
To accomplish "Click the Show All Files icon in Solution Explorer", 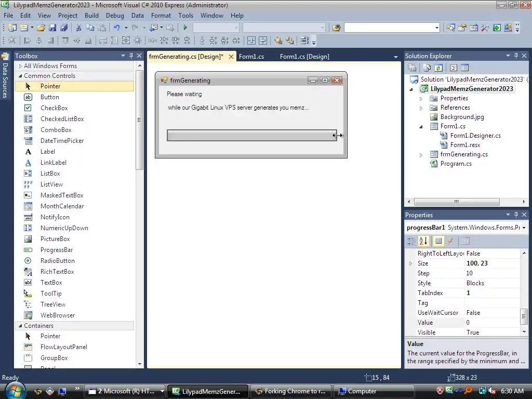I will (x=427, y=68).
